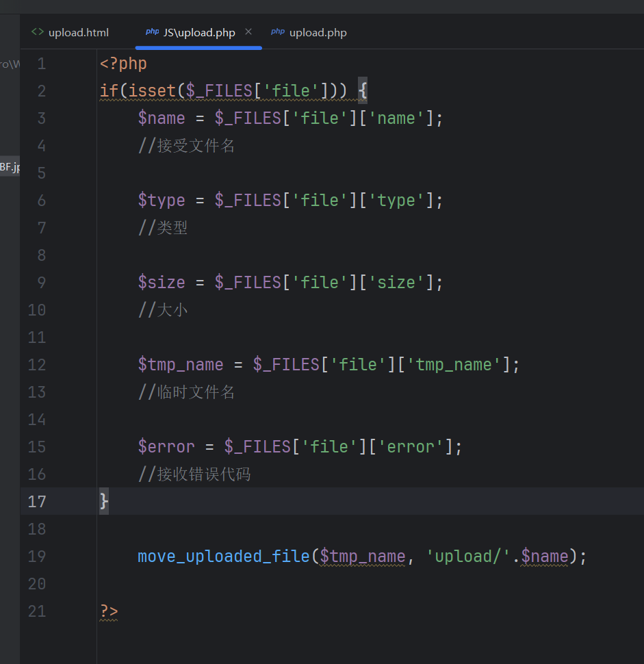644x664 pixels.
Task: Click the 'tmp_name' string key on line 12
Action: 454,365
